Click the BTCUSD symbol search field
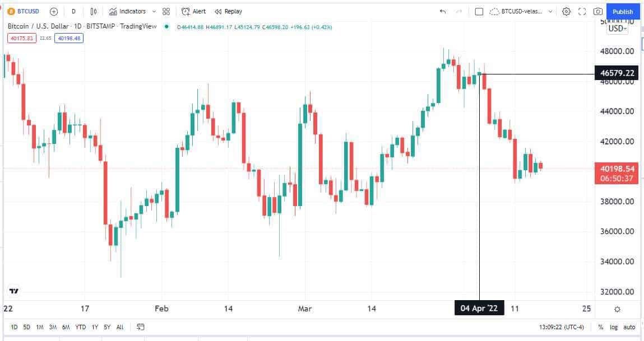The image size is (644, 341). click(26, 11)
